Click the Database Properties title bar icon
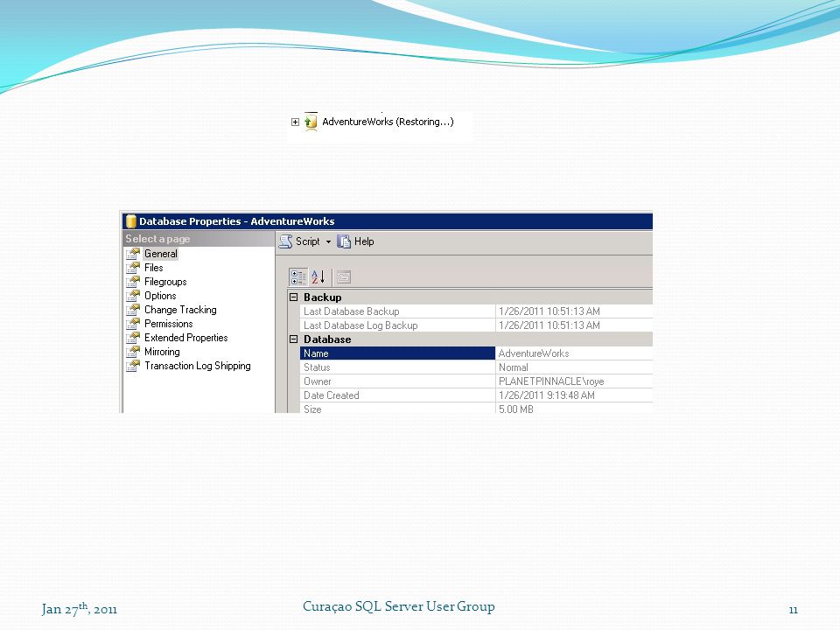Viewport: 840px width, 630px height. tap(130, 221)
